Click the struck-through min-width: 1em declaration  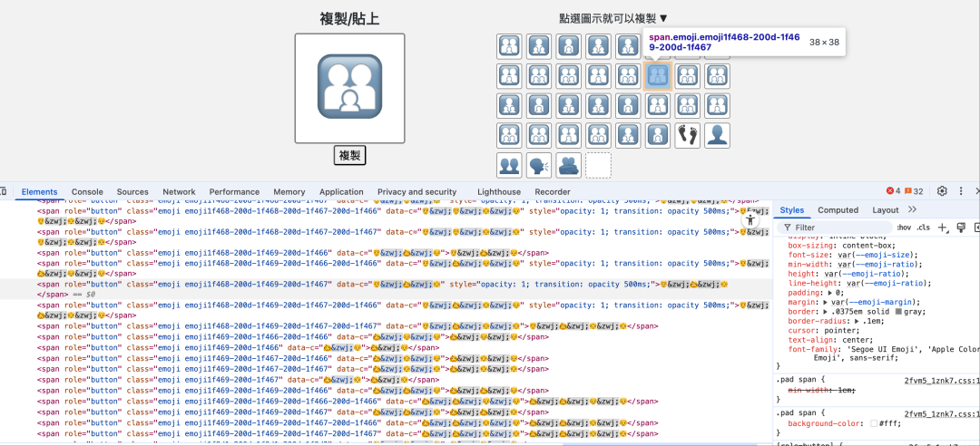pos(823,390)
